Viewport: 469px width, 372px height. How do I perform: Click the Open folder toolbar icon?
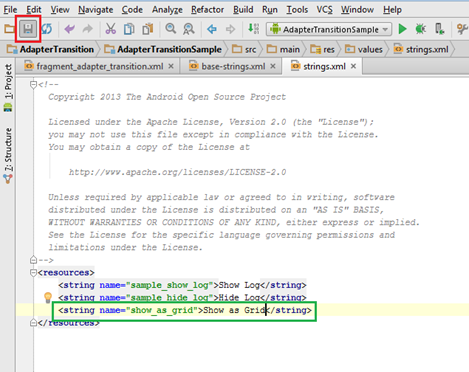pyautogui.click(x=9, y=29)
